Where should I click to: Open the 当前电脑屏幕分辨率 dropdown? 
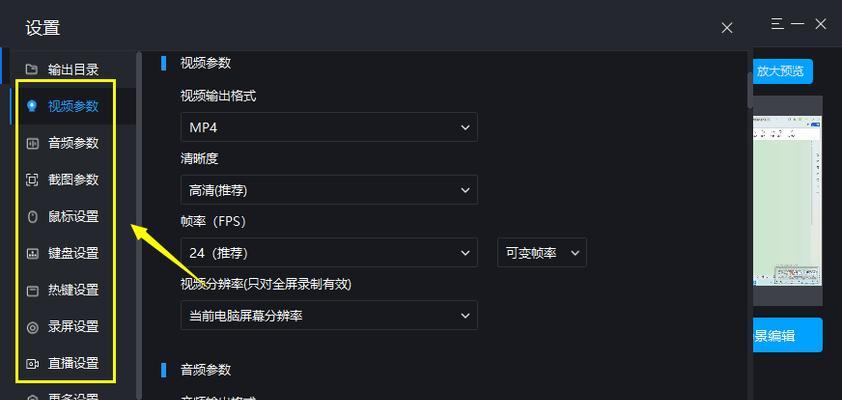tap(329, 315)
